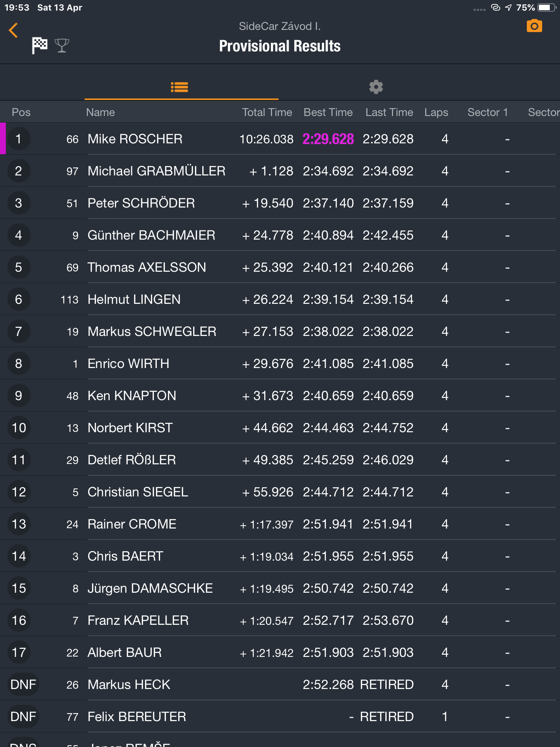The image size is (560, 747).
Task: Tap the location arrow status icon
Action: click(x=509, y=8)
